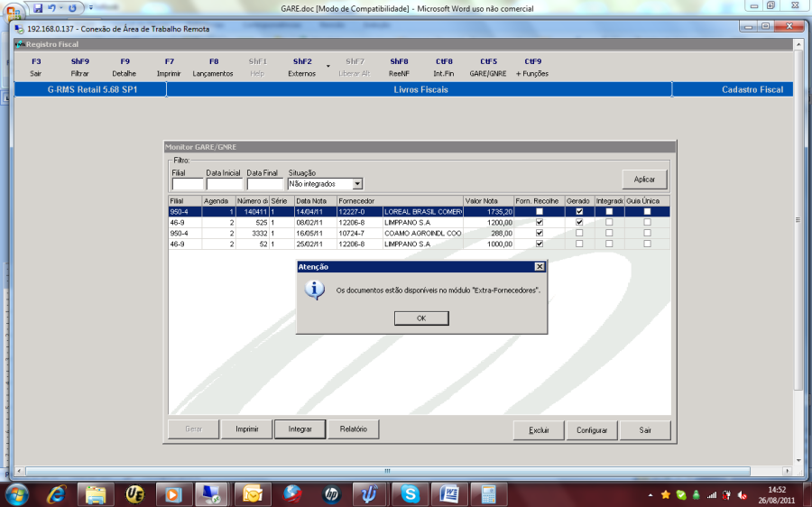Image resolution: width=812 pixels, height=507 pixels.
Task: Open Calculator from the taskbar
Action: tap(488, 494)
